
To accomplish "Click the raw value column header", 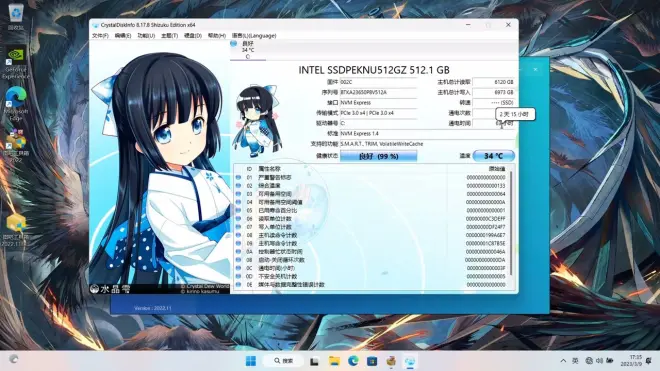I will coord(497,169).
